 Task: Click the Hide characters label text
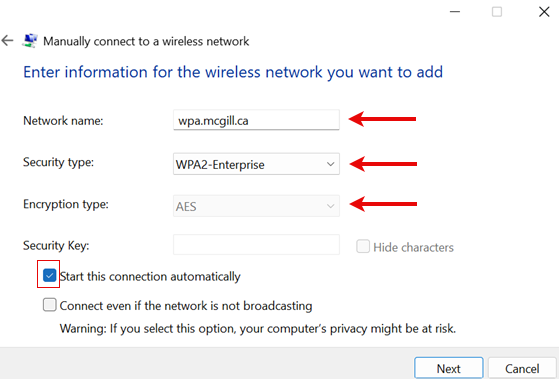coord(413,247)
